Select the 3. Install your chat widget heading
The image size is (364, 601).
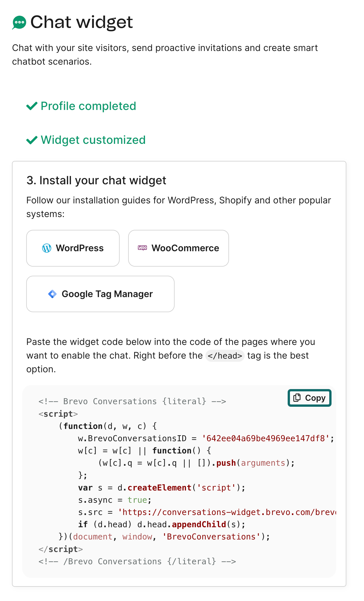pyautogui.click(x=96, y=181)
